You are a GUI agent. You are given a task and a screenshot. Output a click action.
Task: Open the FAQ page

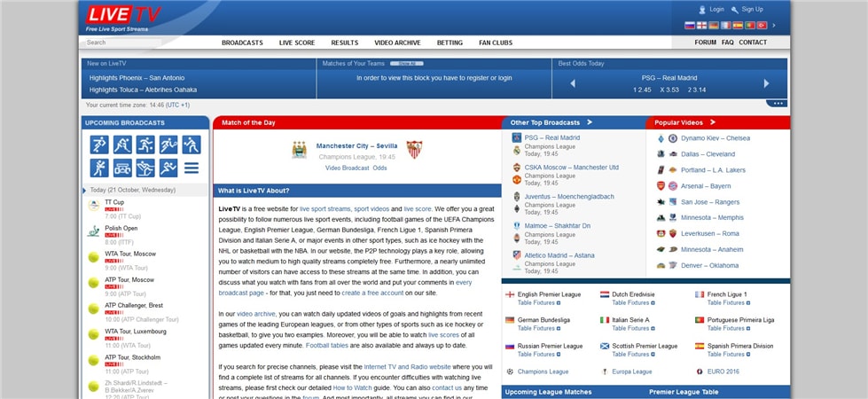[x=727, y=42]
